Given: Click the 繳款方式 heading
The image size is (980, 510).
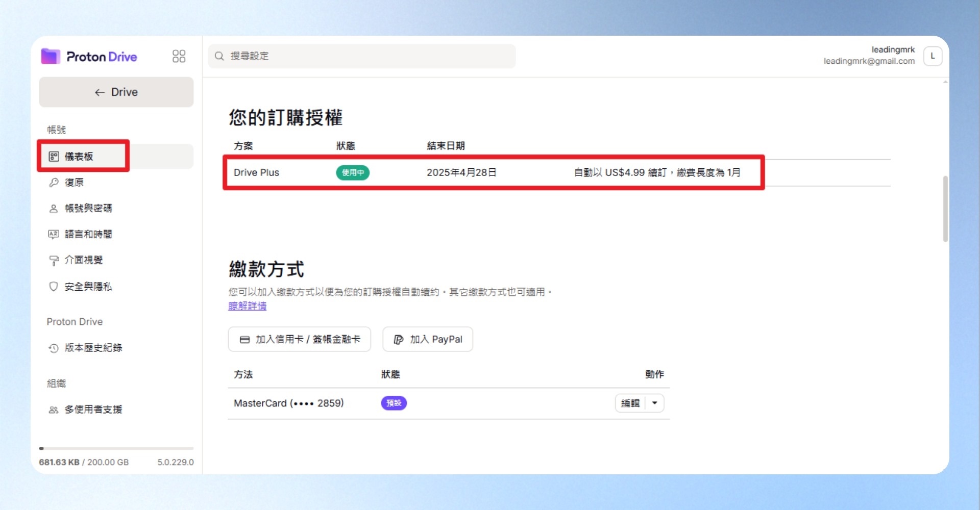Looking at the screenshot, I should (267, 269).
